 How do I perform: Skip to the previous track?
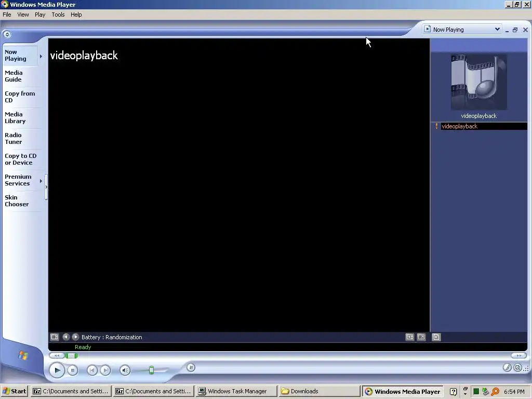click(x=92, y=370)
